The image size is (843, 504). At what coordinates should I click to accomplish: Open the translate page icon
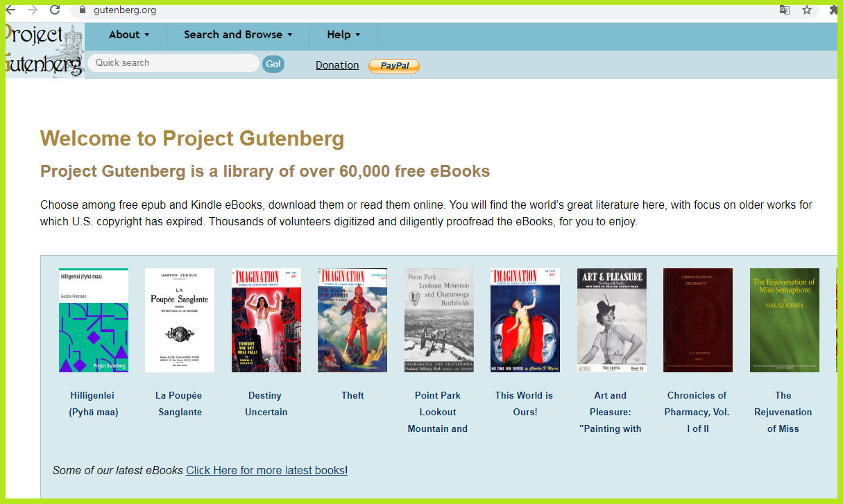tap(785, 10)
